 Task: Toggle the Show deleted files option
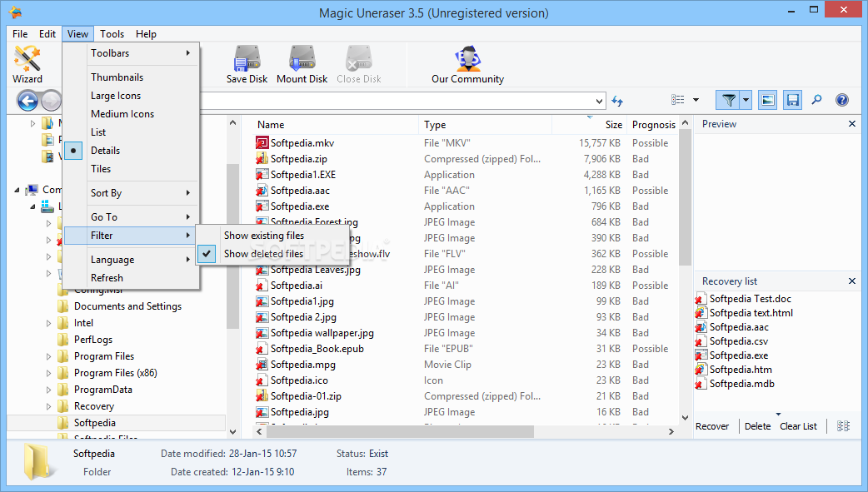tap(272, 254)
